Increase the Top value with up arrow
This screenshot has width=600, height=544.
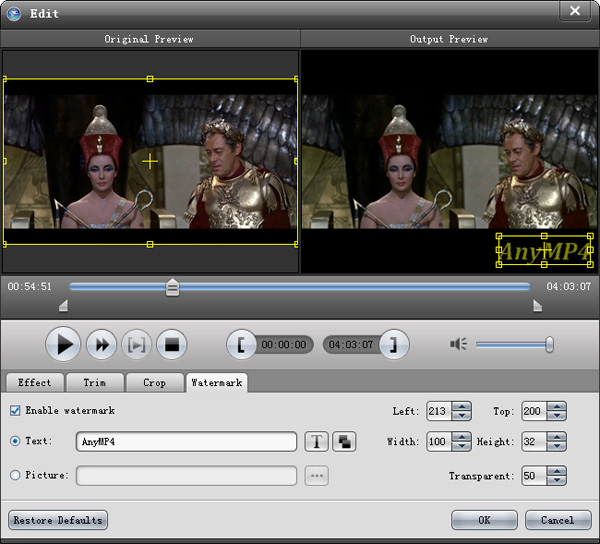[x=557, y=407]
